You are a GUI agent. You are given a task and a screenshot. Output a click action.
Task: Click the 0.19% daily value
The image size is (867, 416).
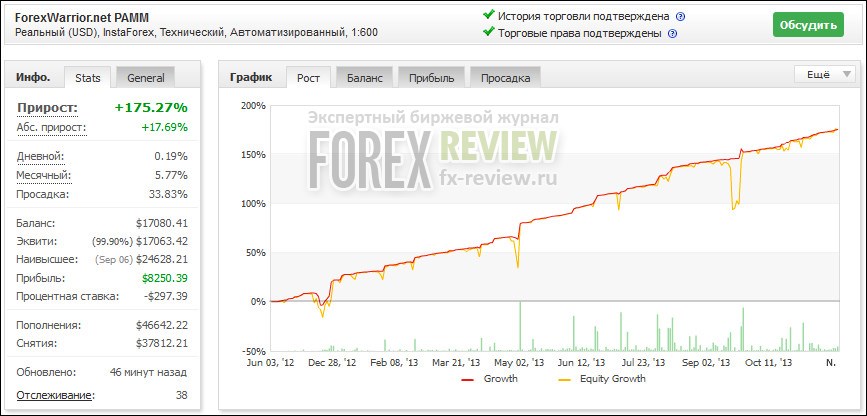(171, 157)
